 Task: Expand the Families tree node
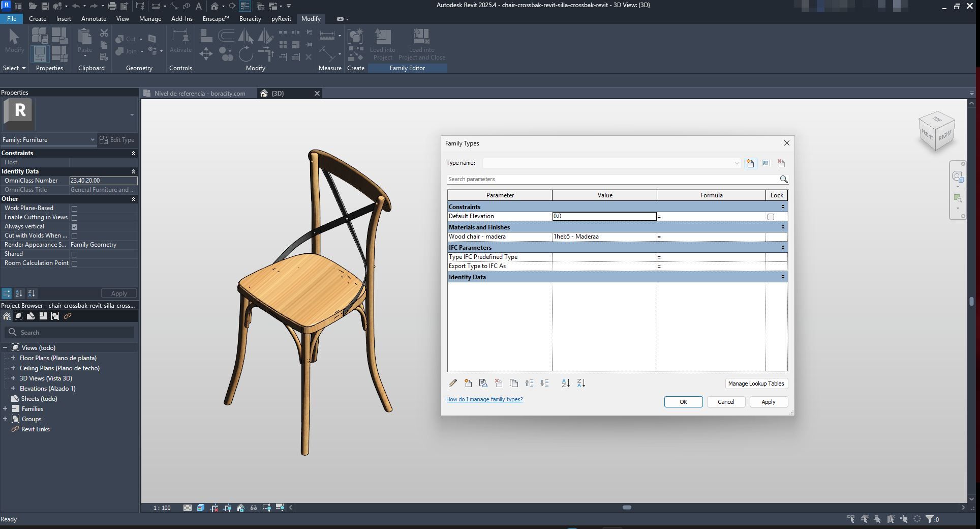click(5, 409)
